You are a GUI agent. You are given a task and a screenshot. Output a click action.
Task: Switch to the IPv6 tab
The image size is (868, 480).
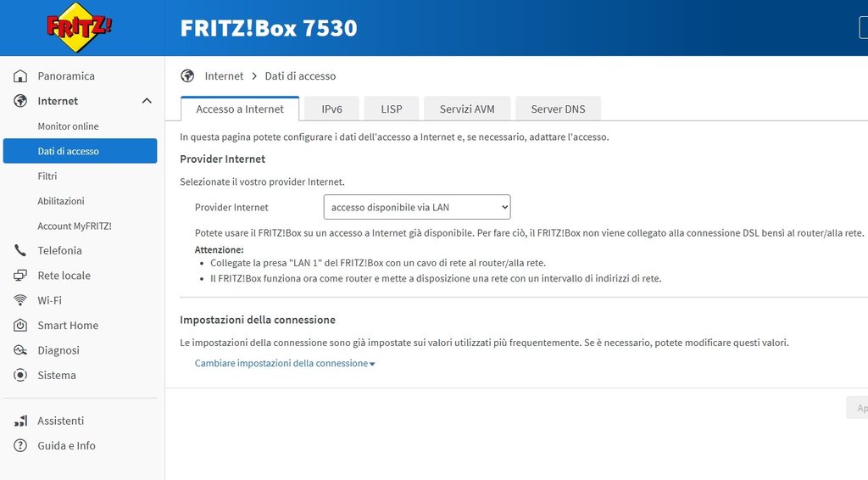[331, 109]
